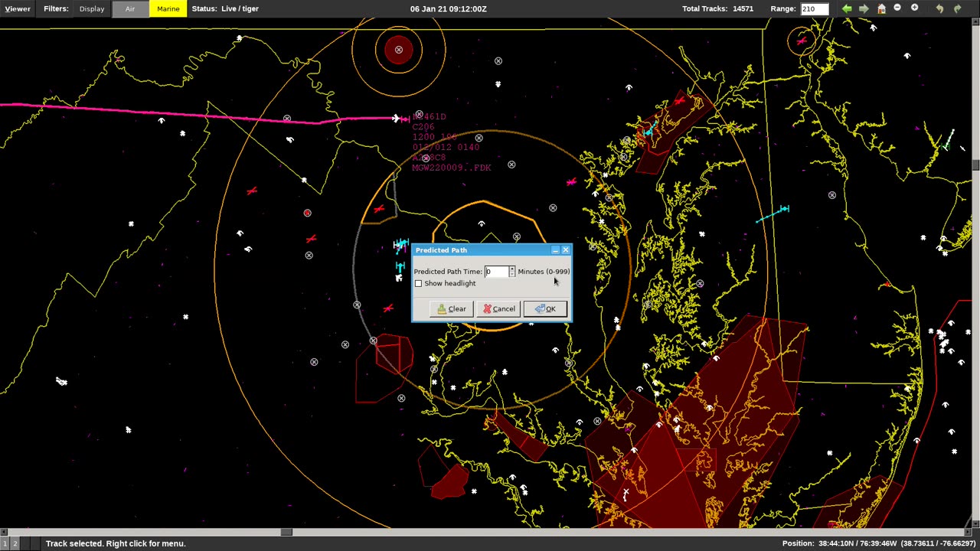Open the Display filter menu
This screenshot has height=551, width=980.
pyautogui.click(x=92, y=9)
